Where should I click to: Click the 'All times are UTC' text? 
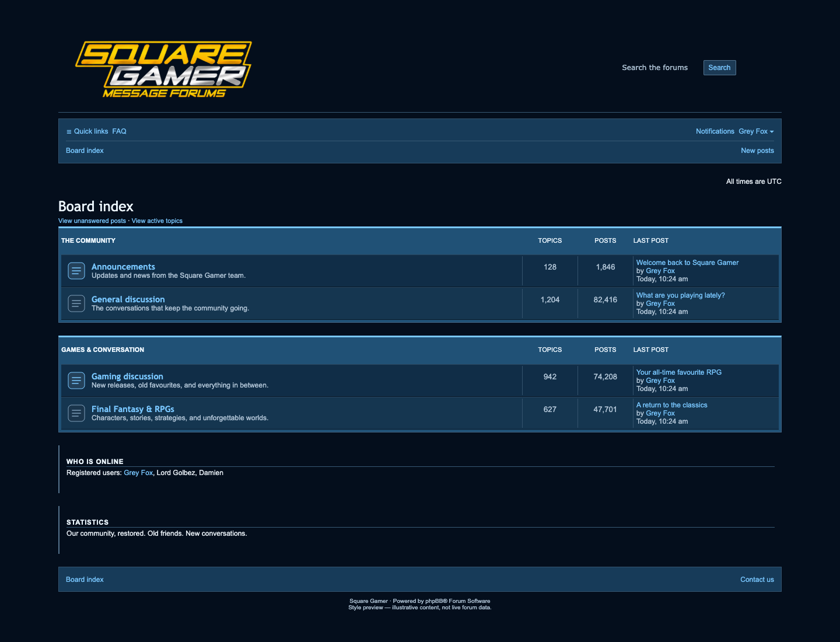(754, 182)
